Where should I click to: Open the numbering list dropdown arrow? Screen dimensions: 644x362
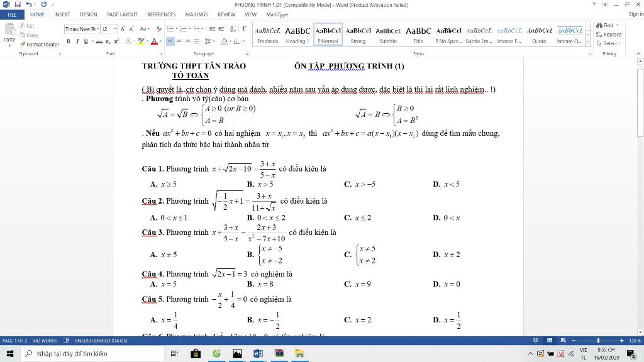pyautogui.click(x=189, y=29)
